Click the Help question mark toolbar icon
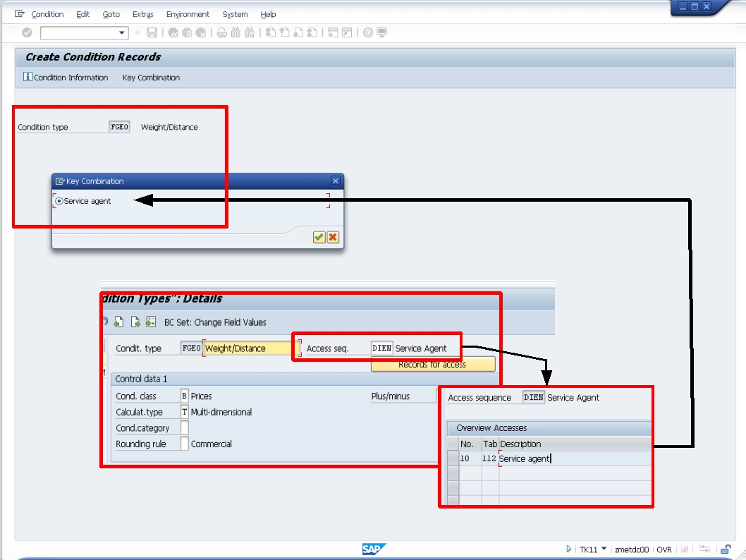 369,31
